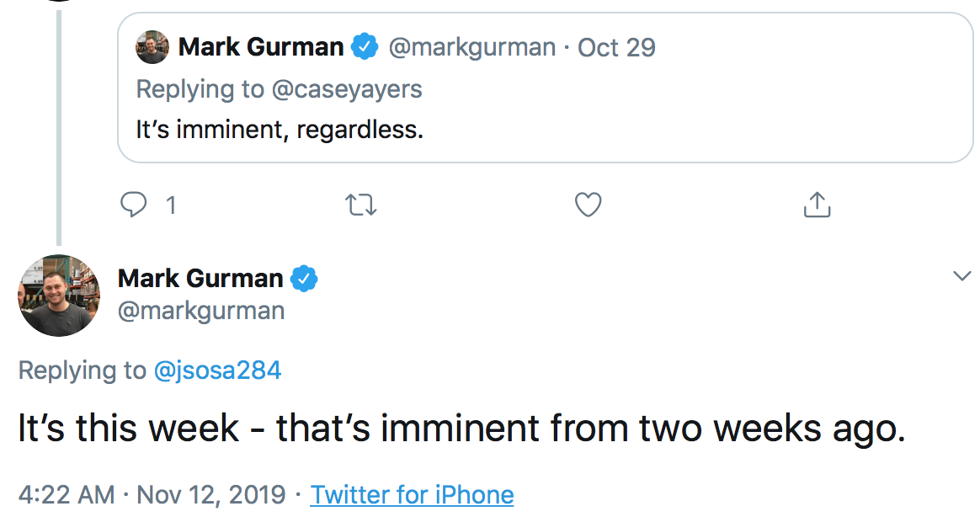Open the share menu icon
The width and height of the screenshot is (980, 517).
[816, 205]
